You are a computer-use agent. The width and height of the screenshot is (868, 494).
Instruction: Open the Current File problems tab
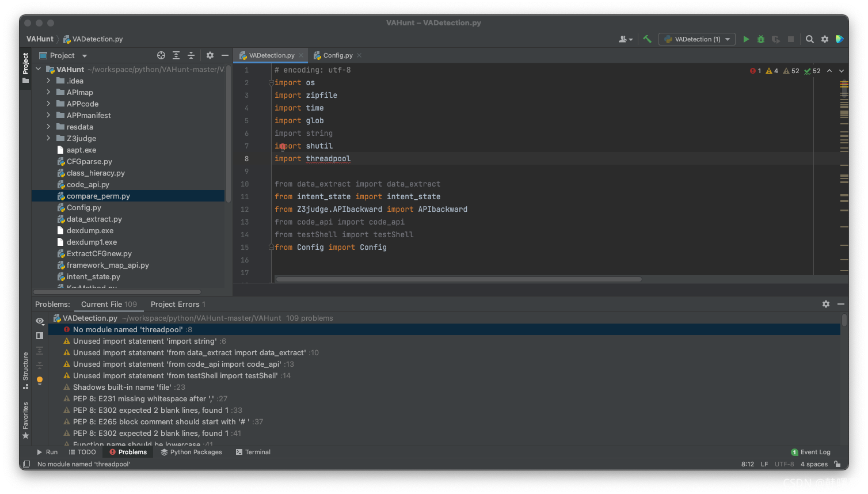109,304
